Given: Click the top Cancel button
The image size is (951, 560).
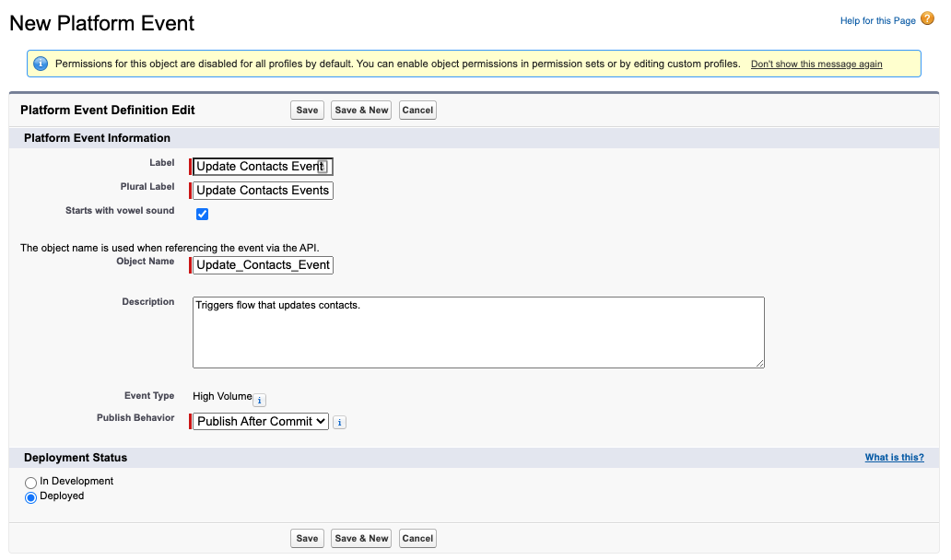Looking at the screenshot, I should (417, 111).
